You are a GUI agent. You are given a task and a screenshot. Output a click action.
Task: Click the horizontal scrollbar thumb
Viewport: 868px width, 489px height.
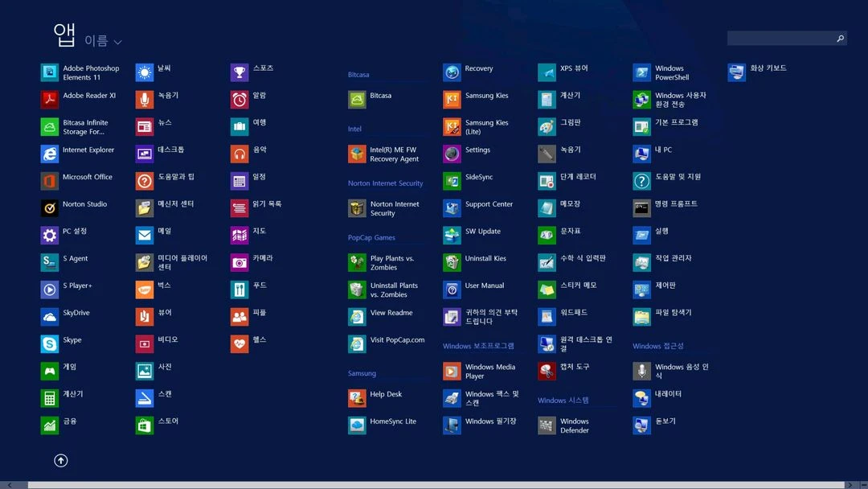click(436, 485)
